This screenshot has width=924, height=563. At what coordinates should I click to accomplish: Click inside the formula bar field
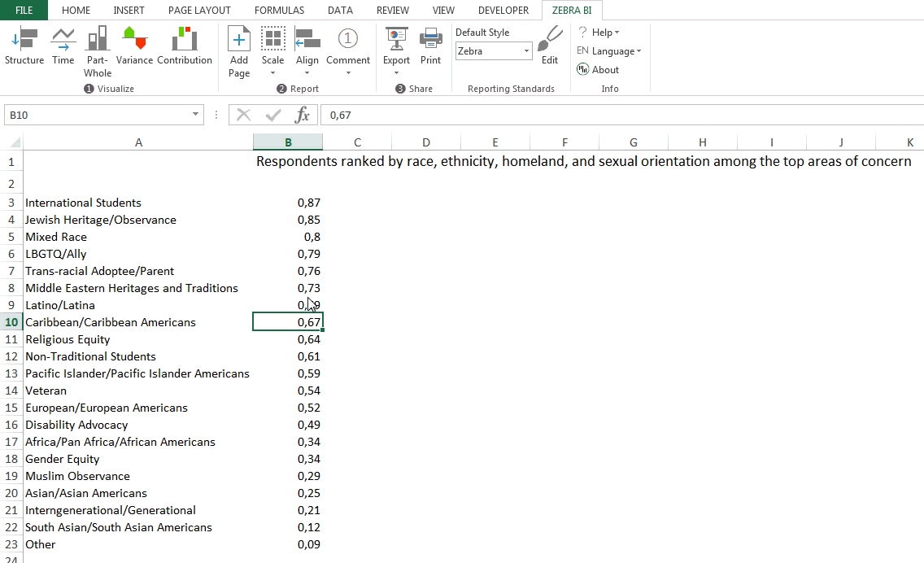pos(618,116)
